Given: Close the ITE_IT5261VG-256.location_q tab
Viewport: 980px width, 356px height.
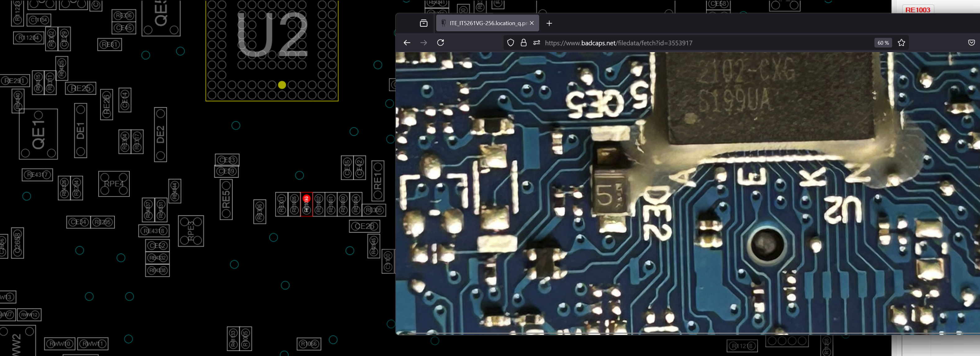Looking at the screenshot, I should 532,23.
